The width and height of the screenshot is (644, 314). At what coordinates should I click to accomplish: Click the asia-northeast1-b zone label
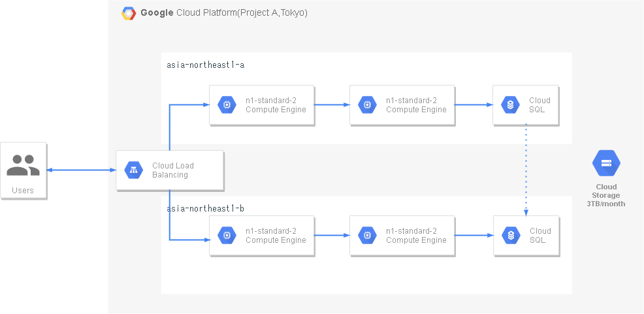(x=205, y=208)
